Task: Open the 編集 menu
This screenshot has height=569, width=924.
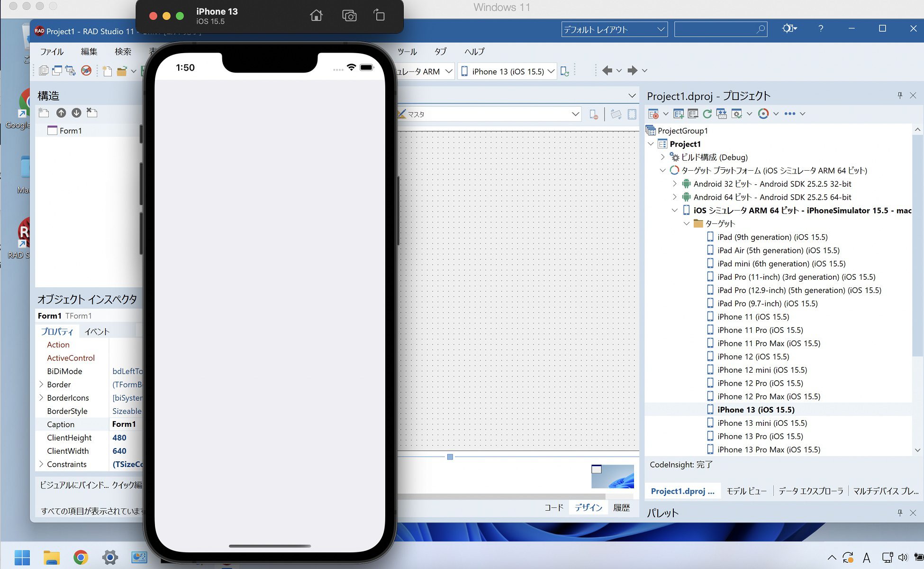Action: pyautogui.click(x=89, y=52)
